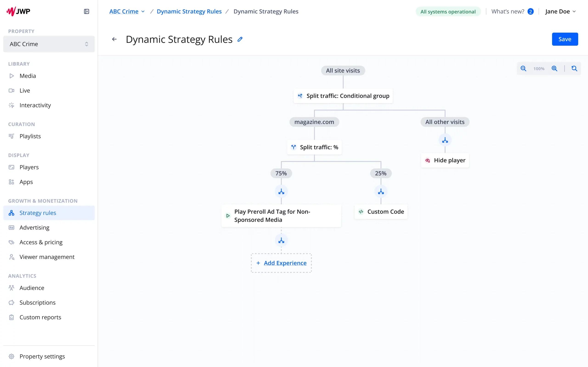588x367 pixels.
Task: Select the Dynamic Strategy Rules breadcrumb tab
Action: click(189, 11)
